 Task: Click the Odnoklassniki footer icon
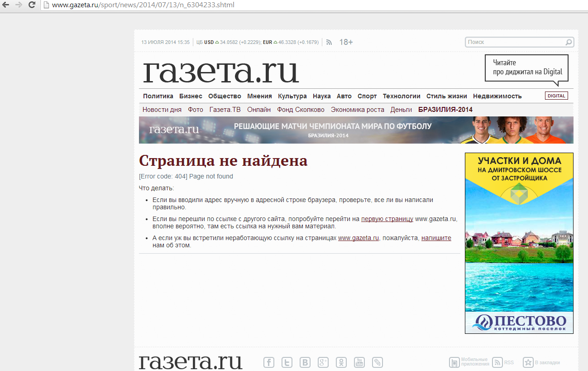[x=341, y=362]
